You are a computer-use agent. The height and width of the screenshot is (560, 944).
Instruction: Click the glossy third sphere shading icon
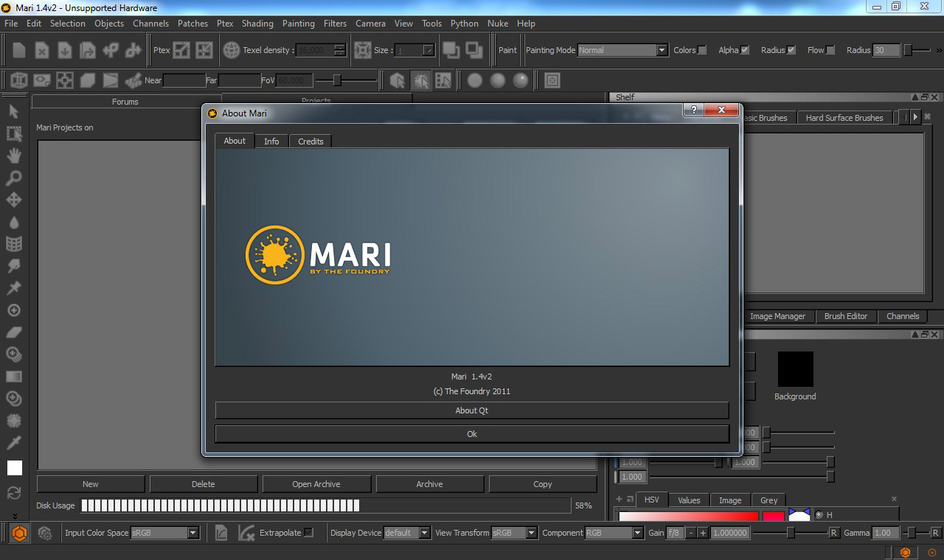[x=521, y=80]
